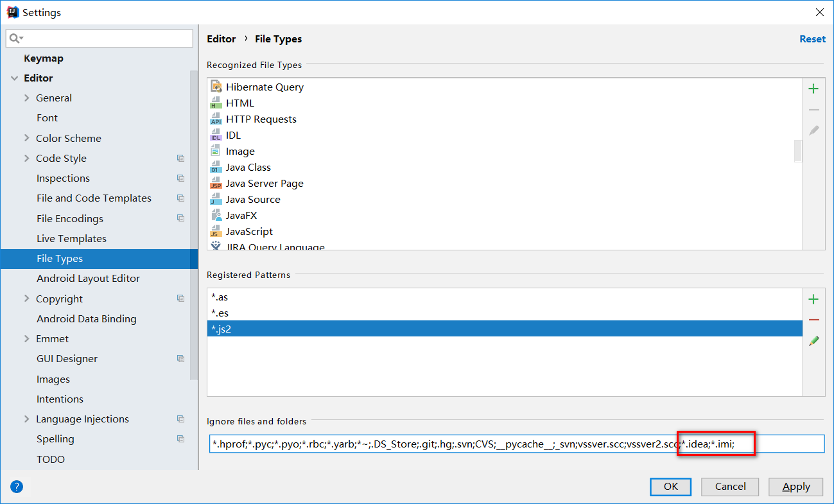Open the Live Templates settings page

(x=71, y=239)
